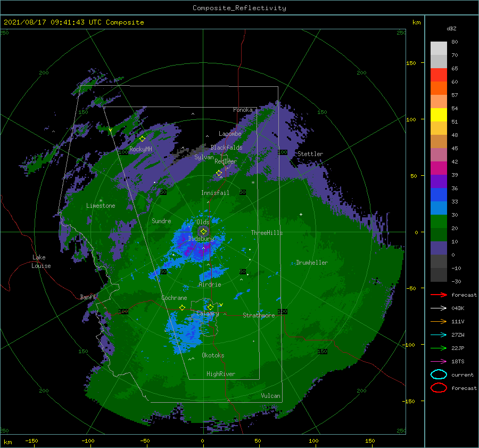Click the -150 tick label on the bottom axis
Viewport: 479px width, 448px height.
coord(31,441)
